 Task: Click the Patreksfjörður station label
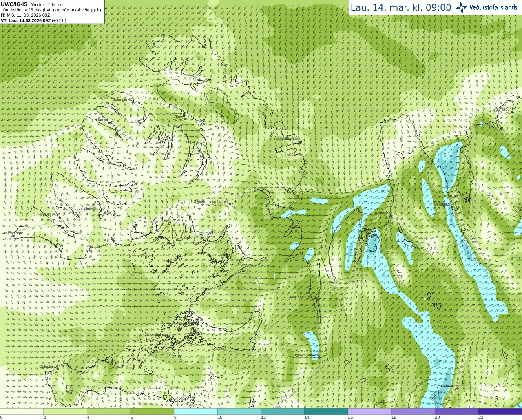[48, 214]
